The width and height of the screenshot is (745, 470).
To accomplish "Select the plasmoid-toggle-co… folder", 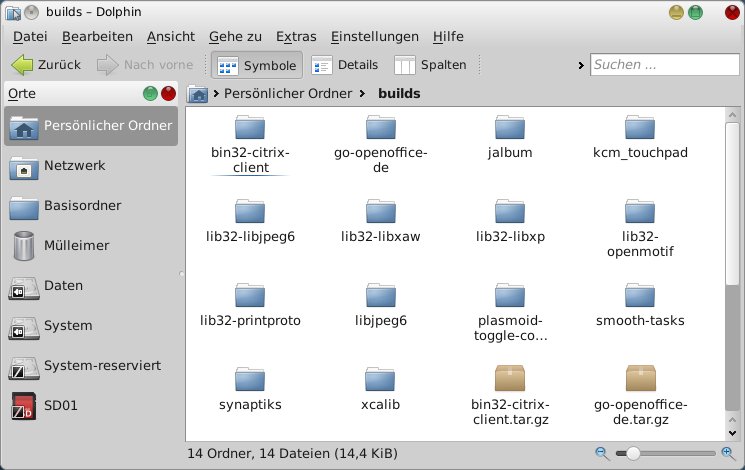I will 510,313.
